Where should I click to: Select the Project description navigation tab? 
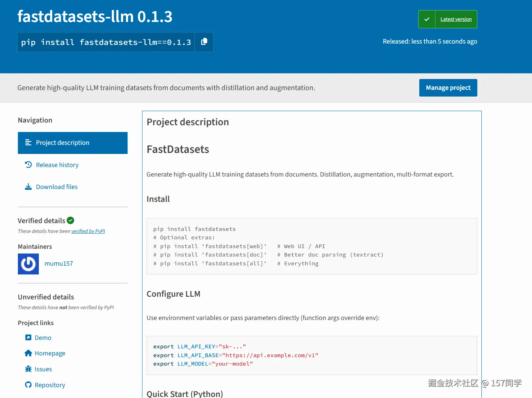(73, 143)
